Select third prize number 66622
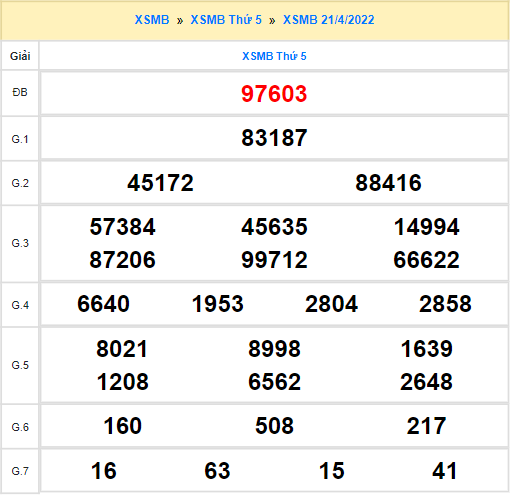 pyautogui.click(x=426, y=260)
